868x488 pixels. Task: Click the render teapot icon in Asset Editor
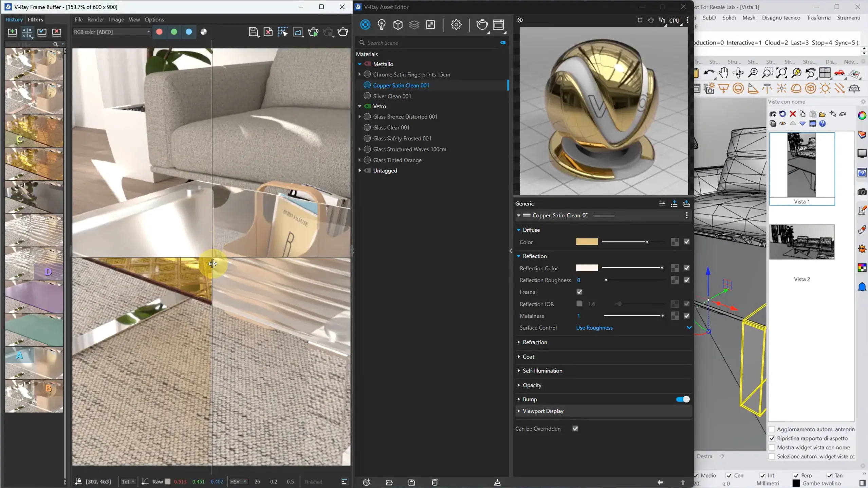(x=481, y=24)
